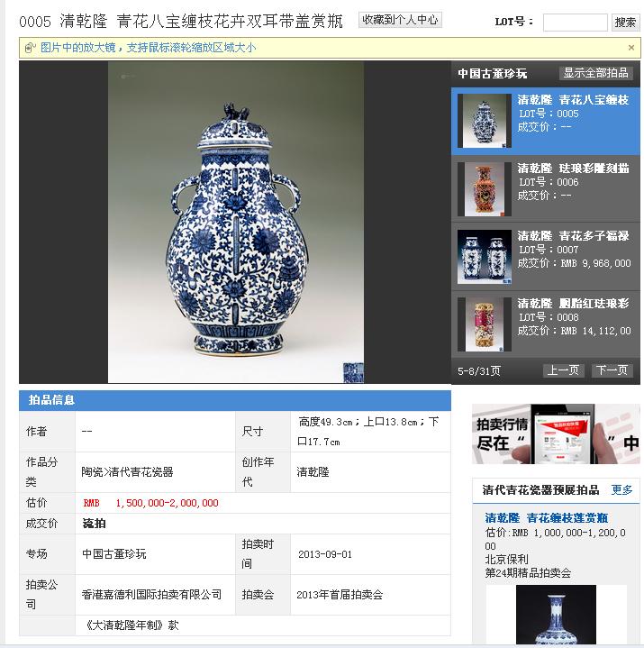Close the yellow magnifier tip banner
This screenshot has width=644, height=648.
tap(630, 48)
